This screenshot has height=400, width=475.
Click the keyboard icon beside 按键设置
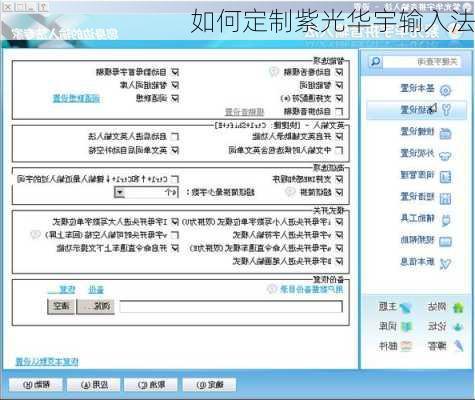click(445, 133)
